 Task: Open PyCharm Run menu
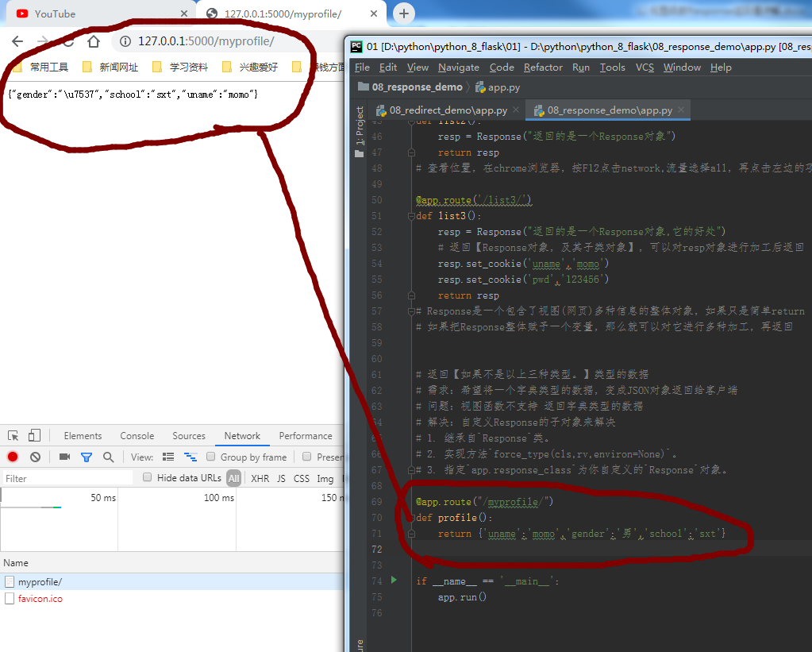coord(580,68)
